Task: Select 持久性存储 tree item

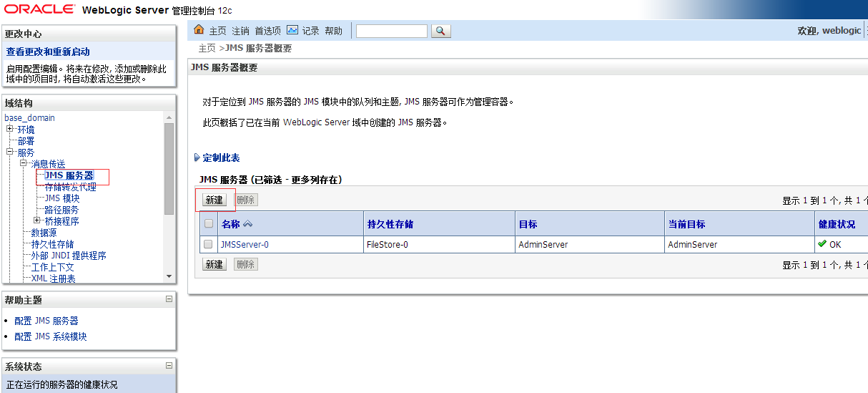Action: pyautogui.click(x=52, y=244)
